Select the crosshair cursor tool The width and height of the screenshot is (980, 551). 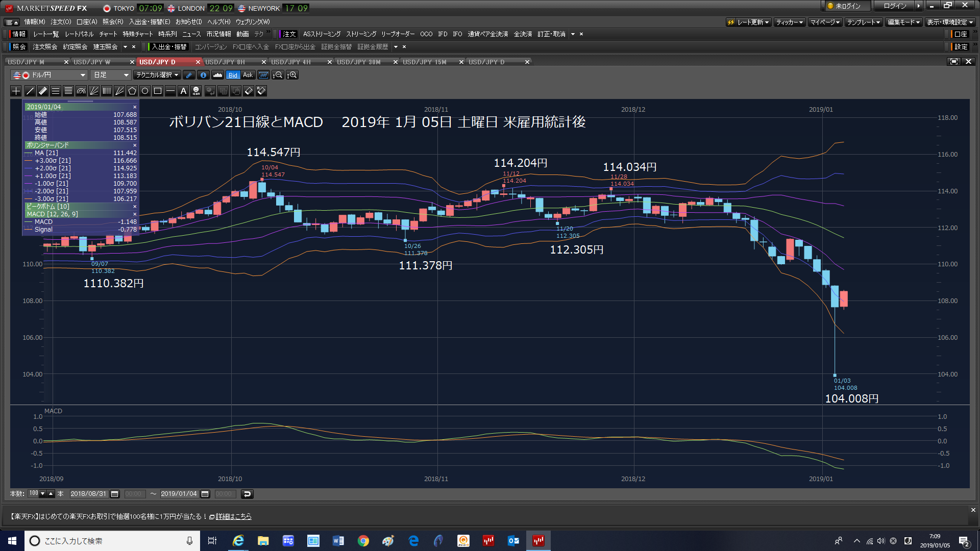pyautogui.click(x=16, y=91)
